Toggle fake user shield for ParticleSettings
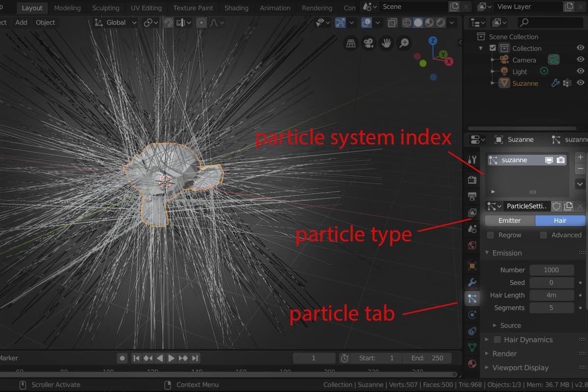The image size is (588, 392). 557,207
